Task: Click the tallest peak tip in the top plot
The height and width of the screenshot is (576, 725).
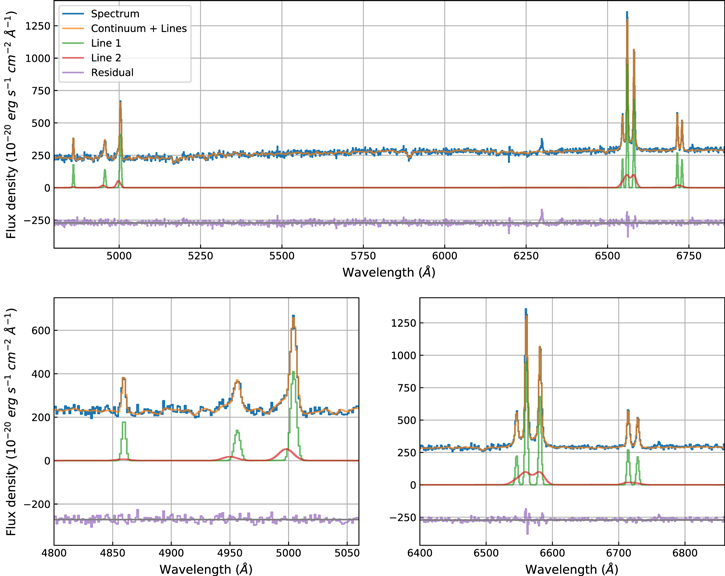Action: coord(627,13)
